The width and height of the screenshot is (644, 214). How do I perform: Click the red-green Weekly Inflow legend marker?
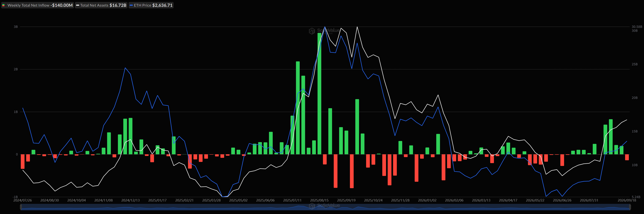4,5
